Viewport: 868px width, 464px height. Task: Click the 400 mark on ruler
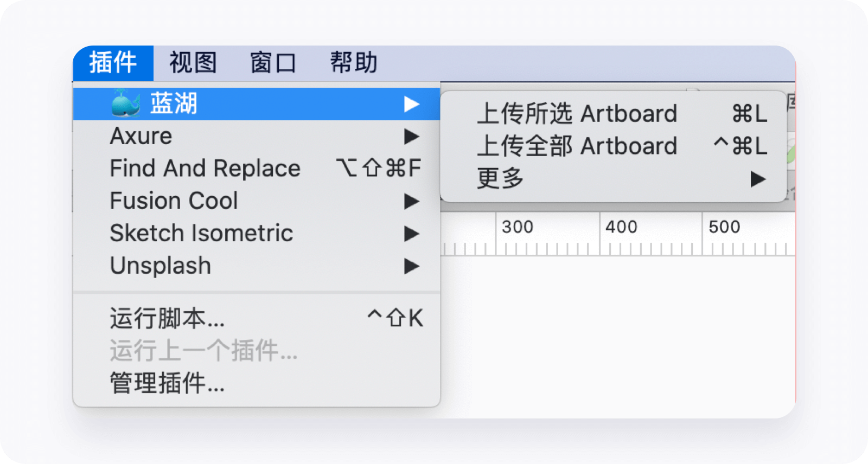click(x=621, y=227)
